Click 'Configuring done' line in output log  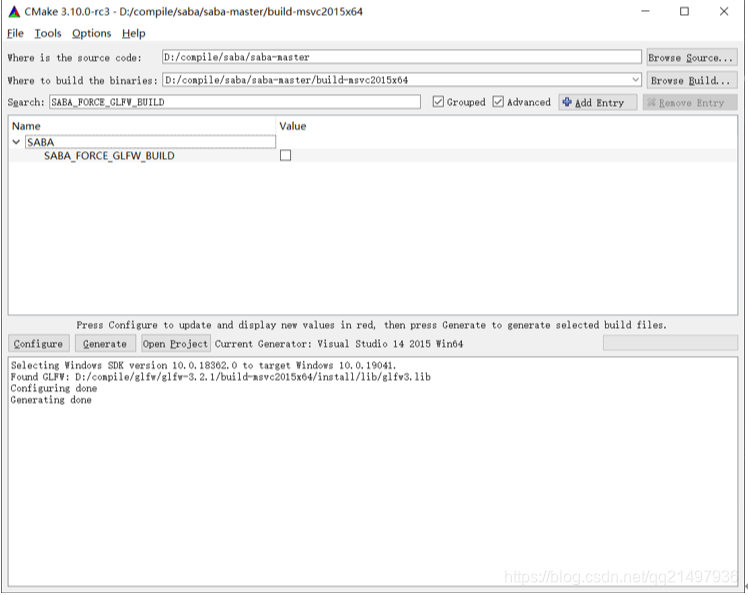pos(53,388)
